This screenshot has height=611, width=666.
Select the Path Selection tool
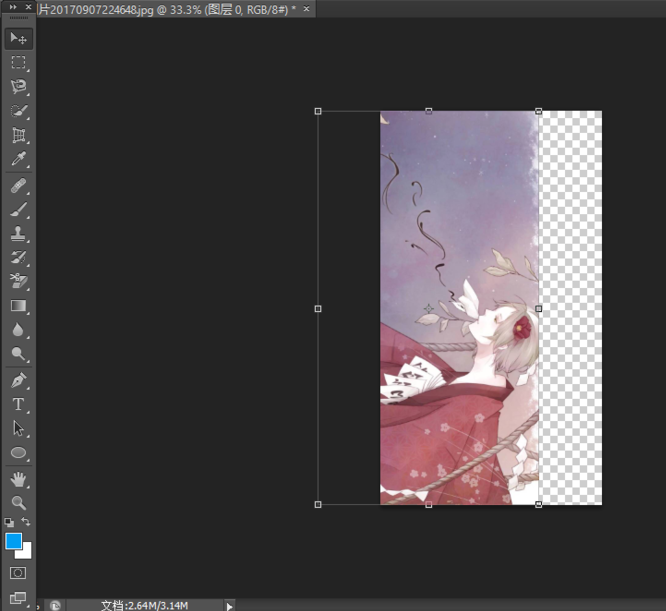pos(18,428)
